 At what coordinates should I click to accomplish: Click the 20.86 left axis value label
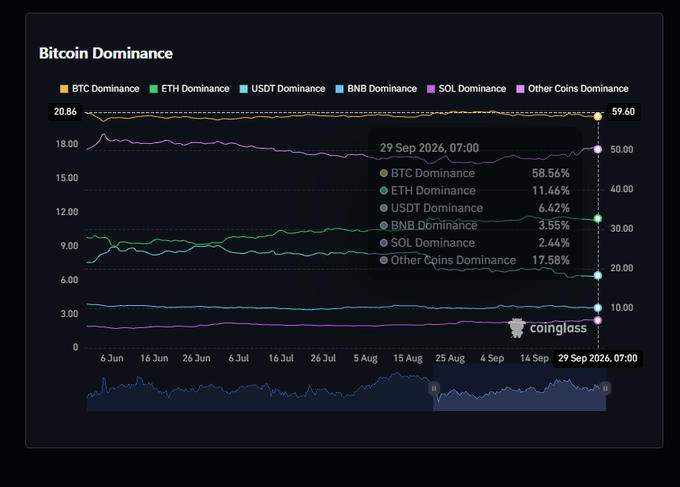(65, 112)
